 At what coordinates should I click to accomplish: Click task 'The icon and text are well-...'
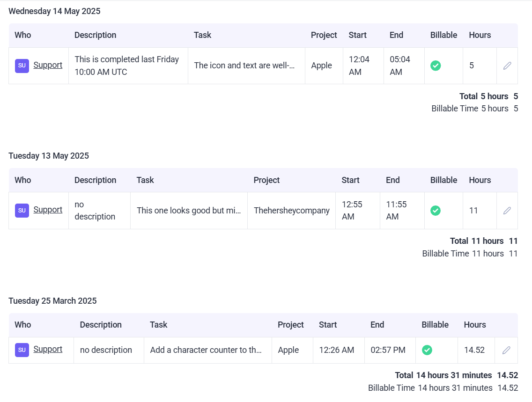[x=244, y=66]
